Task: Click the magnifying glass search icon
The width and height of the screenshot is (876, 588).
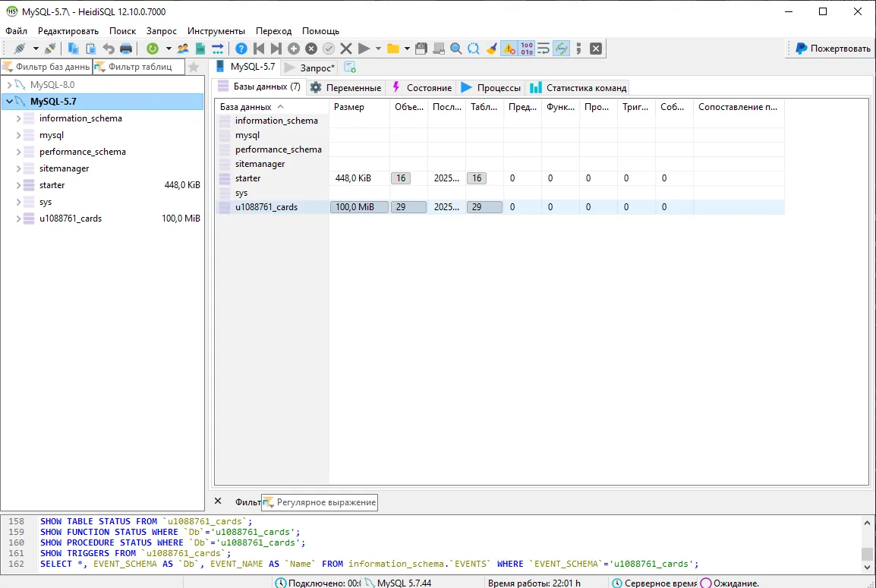Action: [456, 49]
